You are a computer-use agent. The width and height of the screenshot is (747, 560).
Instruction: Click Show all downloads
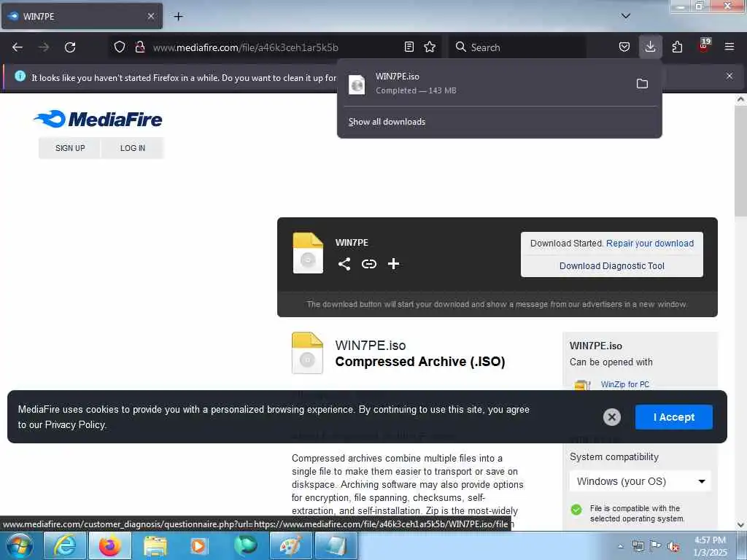click(387, 122)
